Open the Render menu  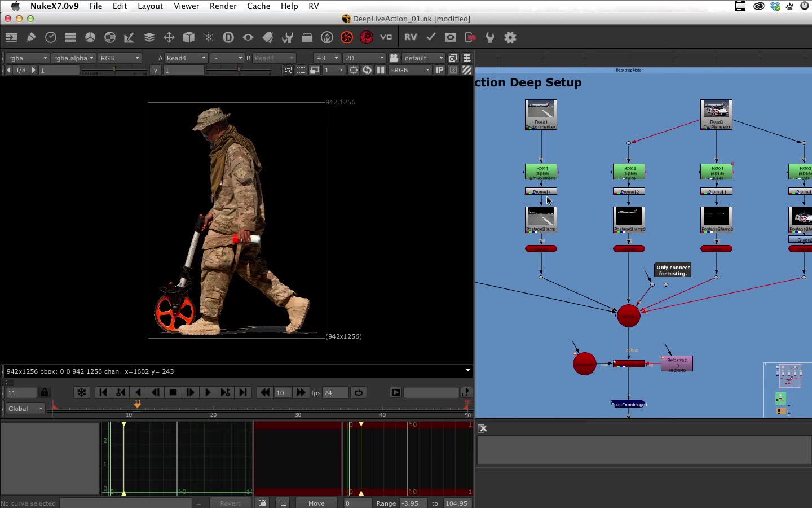coord(223,6)
